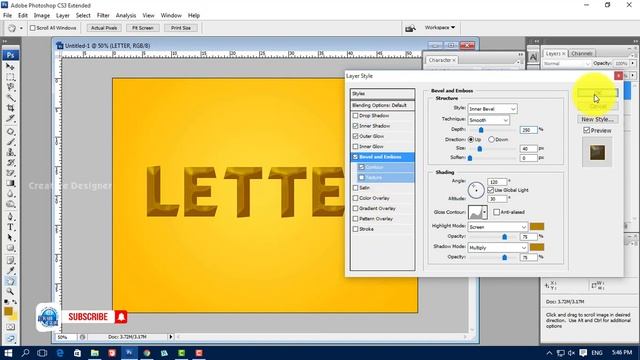Select the Crop tool
This screenshot has width=640, height=360.
pos(11,108)
